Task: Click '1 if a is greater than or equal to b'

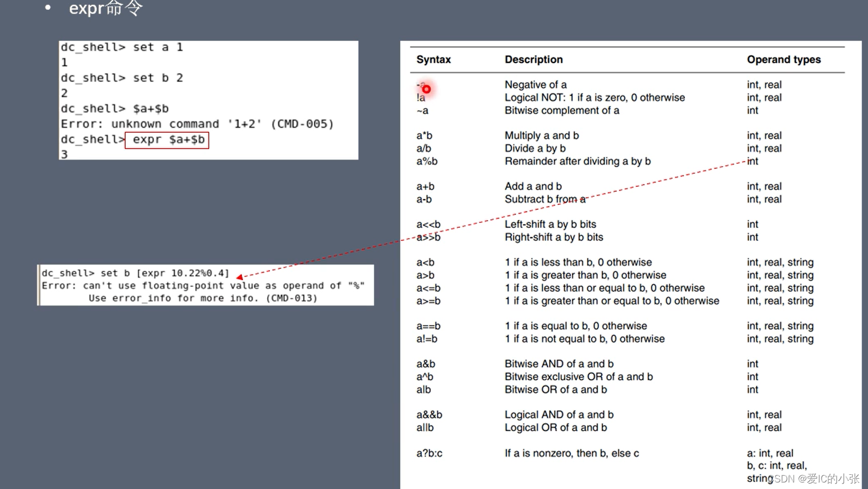Action: click(612, 301)
